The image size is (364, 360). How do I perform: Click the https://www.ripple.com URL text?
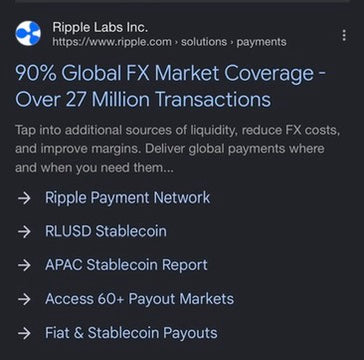coord(112,42)
